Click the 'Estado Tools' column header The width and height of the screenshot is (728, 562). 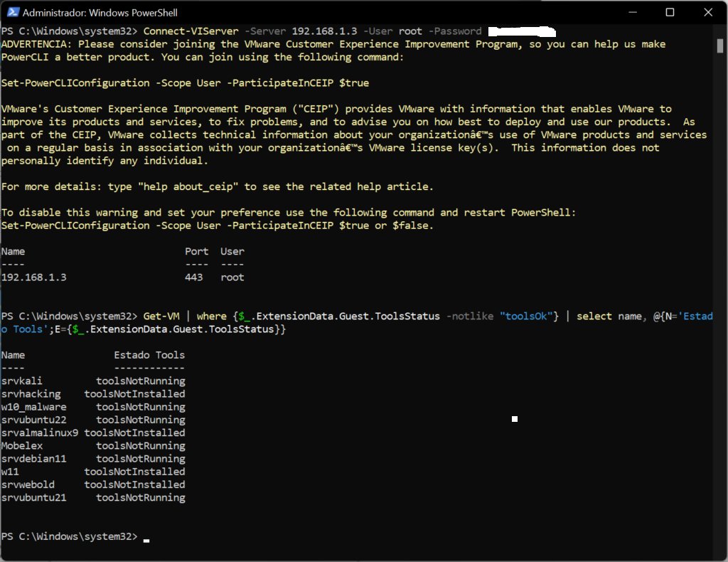(x=149, y=355)
